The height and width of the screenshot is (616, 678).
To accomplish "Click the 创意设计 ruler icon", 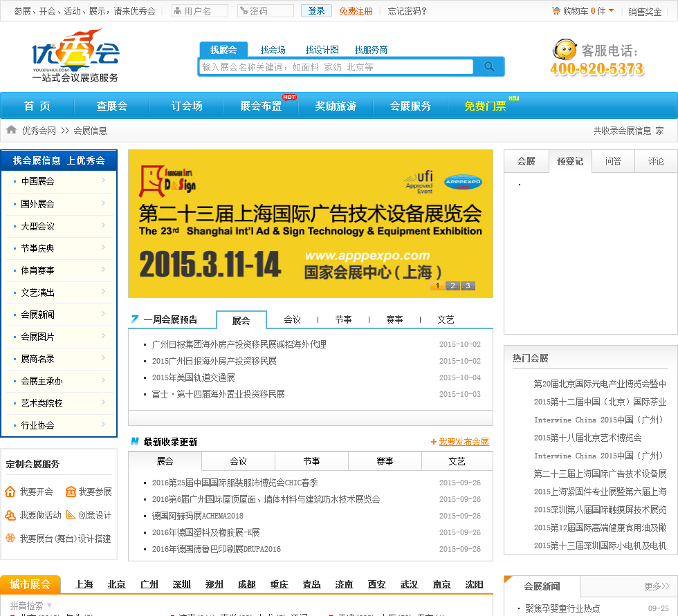I will click(71, 514).
